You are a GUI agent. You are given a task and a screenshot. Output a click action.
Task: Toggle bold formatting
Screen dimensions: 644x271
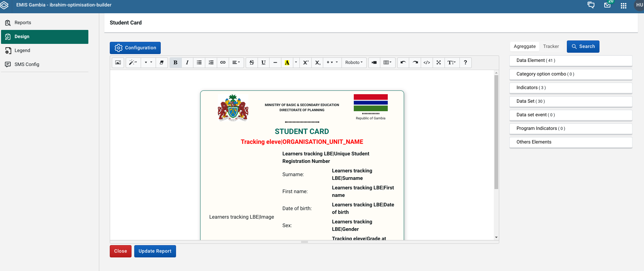click(x=175, y=63)
